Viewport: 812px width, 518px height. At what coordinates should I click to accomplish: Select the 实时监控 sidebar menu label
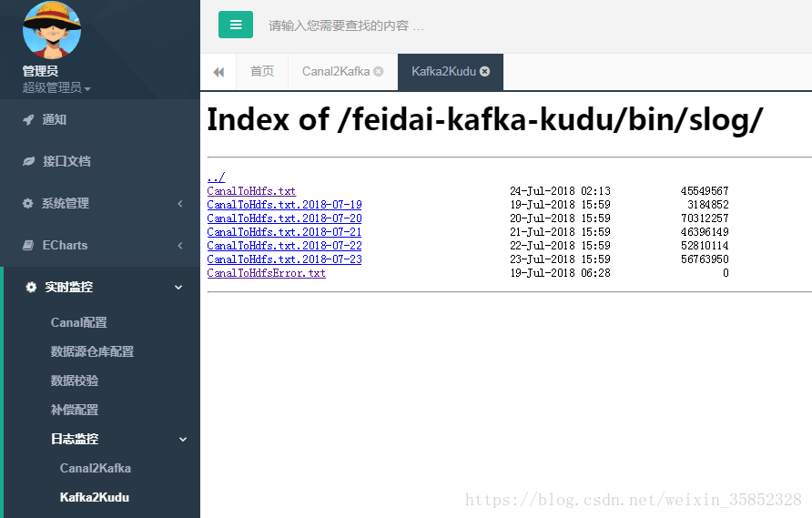point(69,287)
